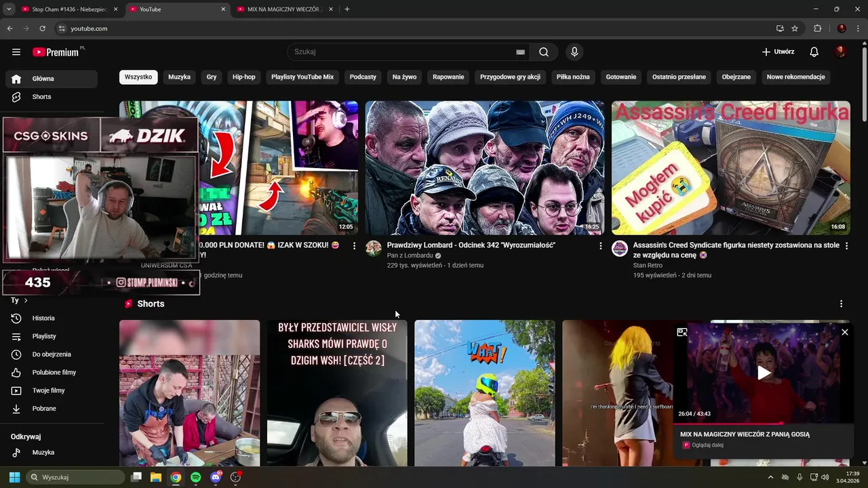868x488 pixels.
Task: Open Stan Retro channel link
Action: [x=648, y=266]
